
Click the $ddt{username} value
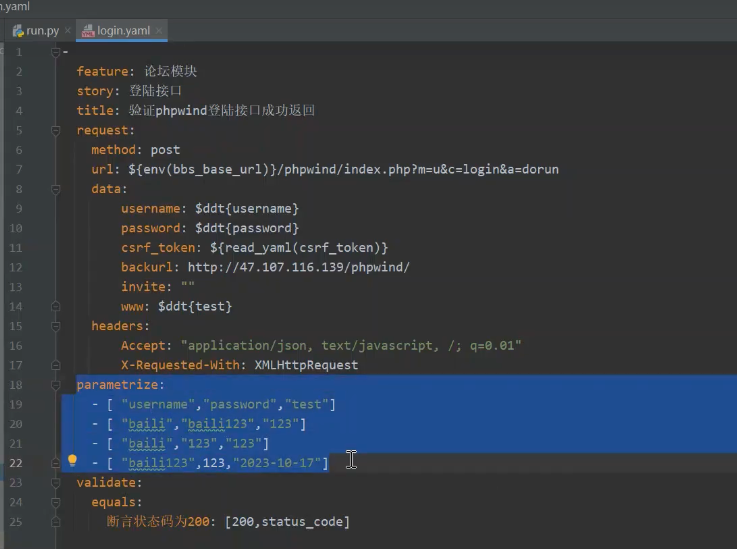point(247,209)
